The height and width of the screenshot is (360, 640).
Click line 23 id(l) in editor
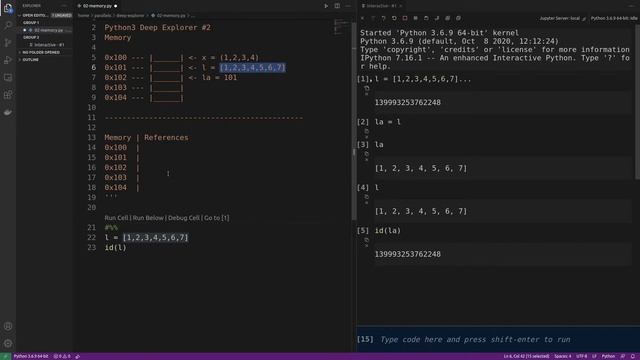pos(116,248)
